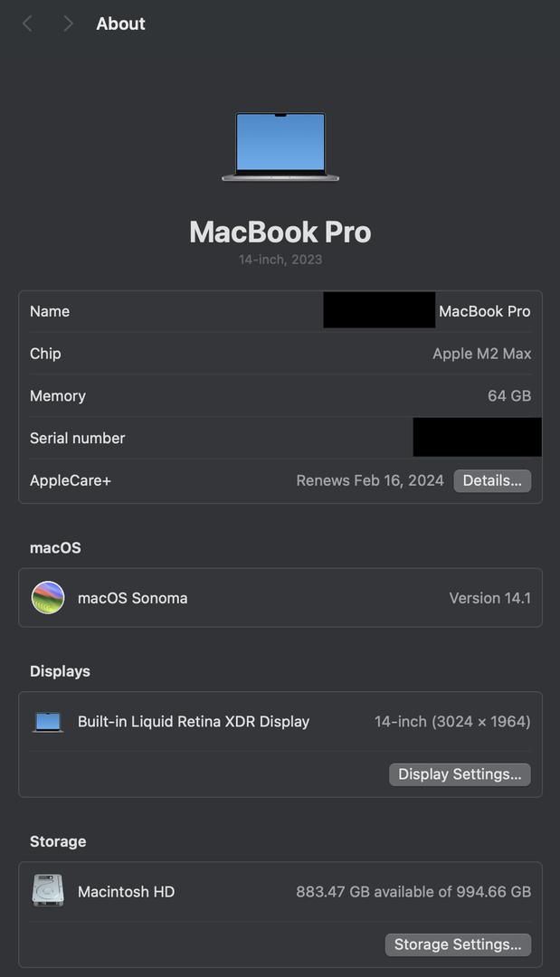560x977 pixels.
Task: Click the storage available amount text
Action: tap(413, 892)
